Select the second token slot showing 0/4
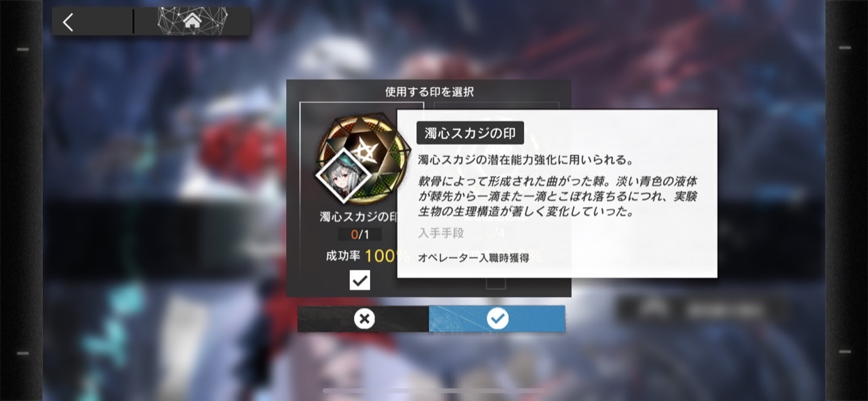 pos(496,233)
